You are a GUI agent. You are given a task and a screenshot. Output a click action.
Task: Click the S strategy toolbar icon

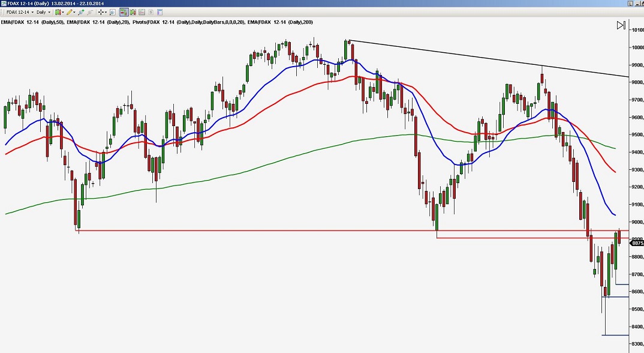point(149,11)
